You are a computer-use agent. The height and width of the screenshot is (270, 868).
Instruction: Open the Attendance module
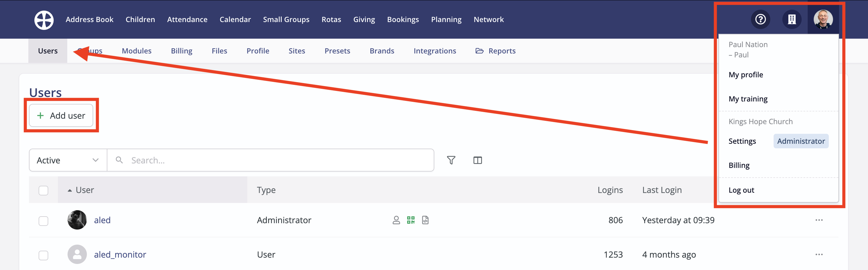[187, 20]
